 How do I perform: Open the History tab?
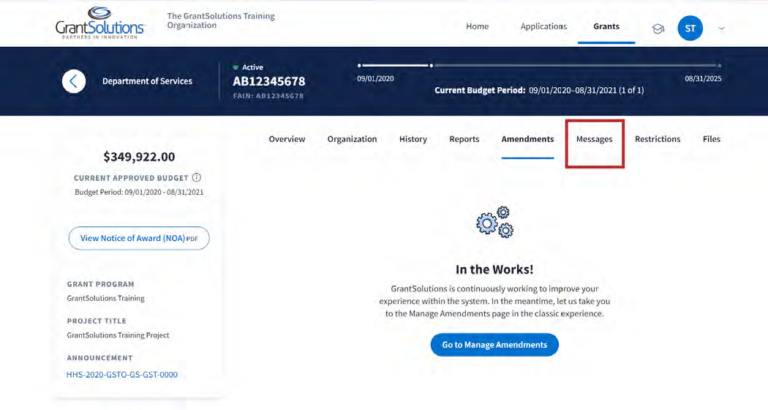tap(413, 139)
